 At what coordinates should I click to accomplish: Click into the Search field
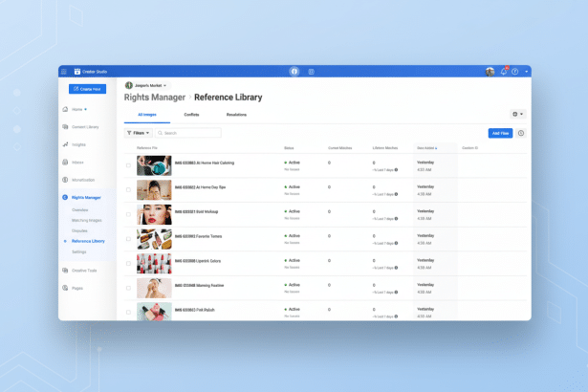pyautogui.click(x=188, y=133)
